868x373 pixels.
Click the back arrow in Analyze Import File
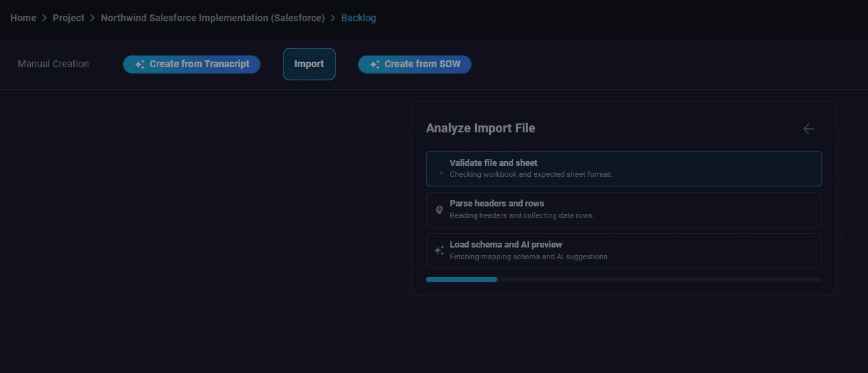[808, 128]
